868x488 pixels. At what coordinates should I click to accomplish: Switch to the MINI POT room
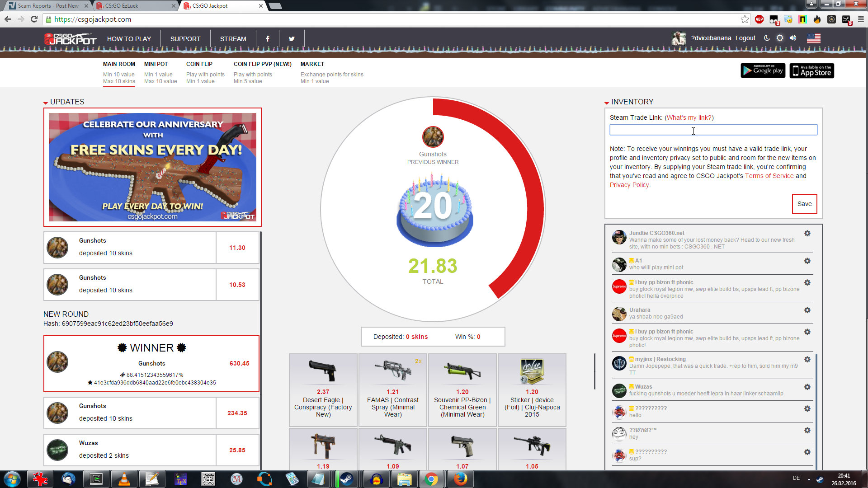156,64
